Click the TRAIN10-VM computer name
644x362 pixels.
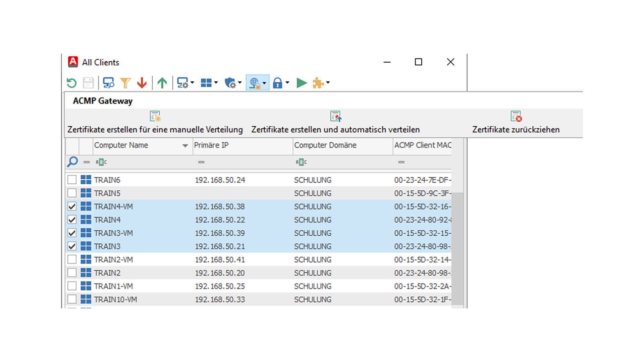point(115,300)
